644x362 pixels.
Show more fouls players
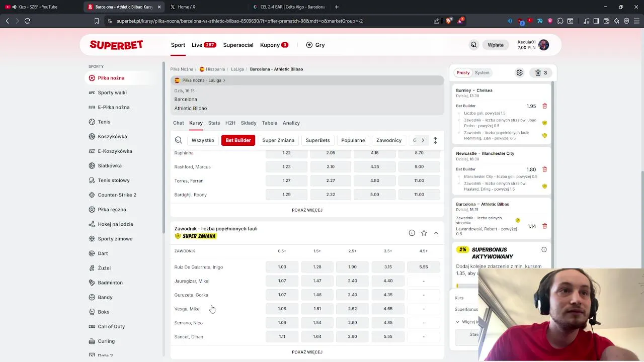[307, 352]
